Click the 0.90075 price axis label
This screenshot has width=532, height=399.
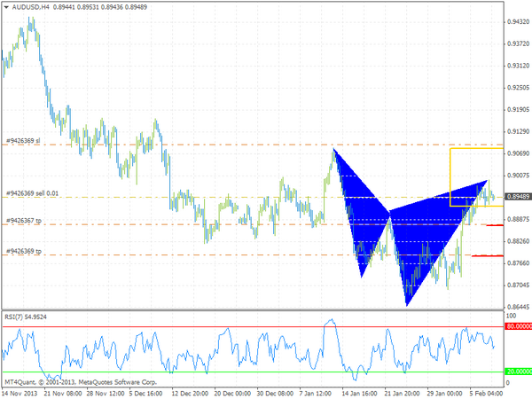point(518,176)
